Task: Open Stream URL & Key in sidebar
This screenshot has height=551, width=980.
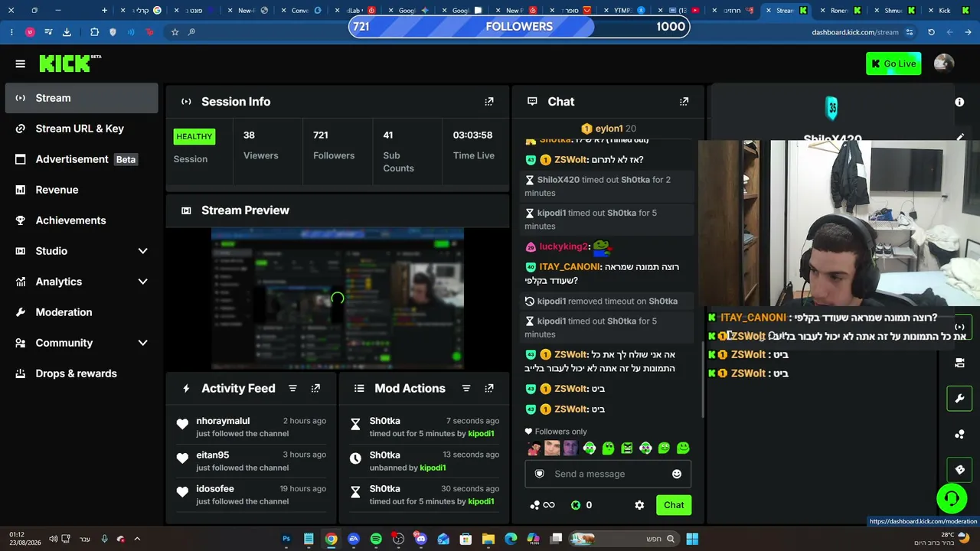Action: (x=81, y=129)
